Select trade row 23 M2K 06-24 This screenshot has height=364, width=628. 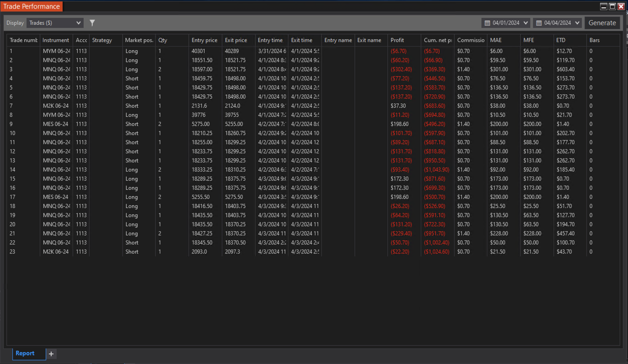tap(55, 251)
